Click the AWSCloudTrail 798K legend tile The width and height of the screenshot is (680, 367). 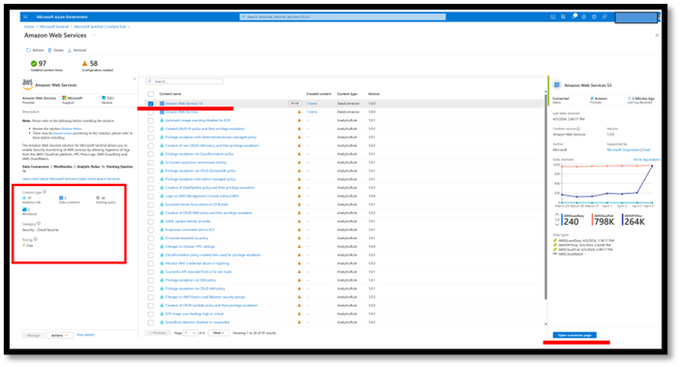click(x=604, y=220)
